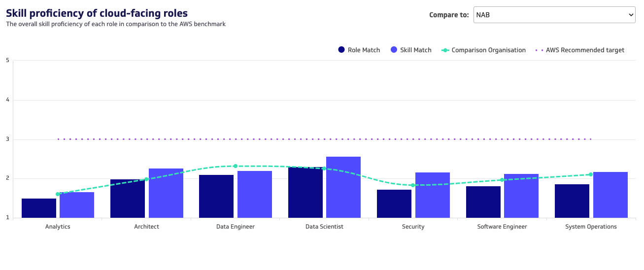
Task: Select the Data Engineer Role Match bar
Action: pos(216,197)
